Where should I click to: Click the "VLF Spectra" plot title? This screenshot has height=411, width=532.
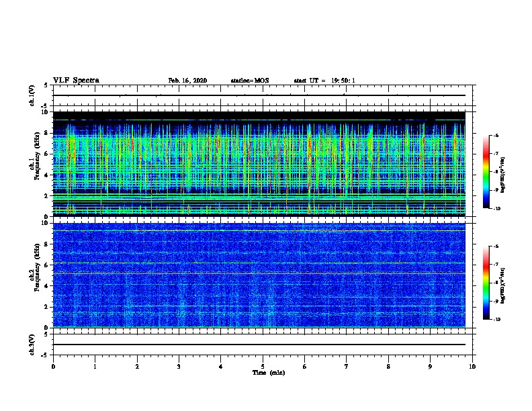click(76, 81)
